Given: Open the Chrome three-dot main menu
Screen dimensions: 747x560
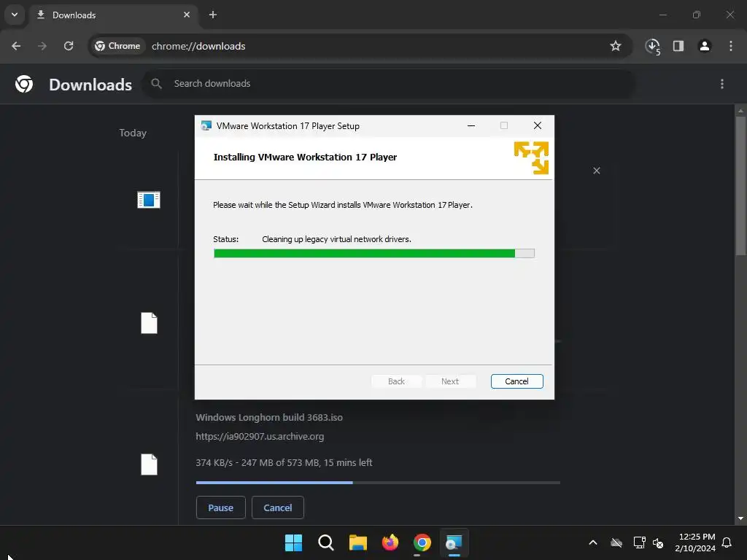Looking at the screenshot, I should 731,46.
